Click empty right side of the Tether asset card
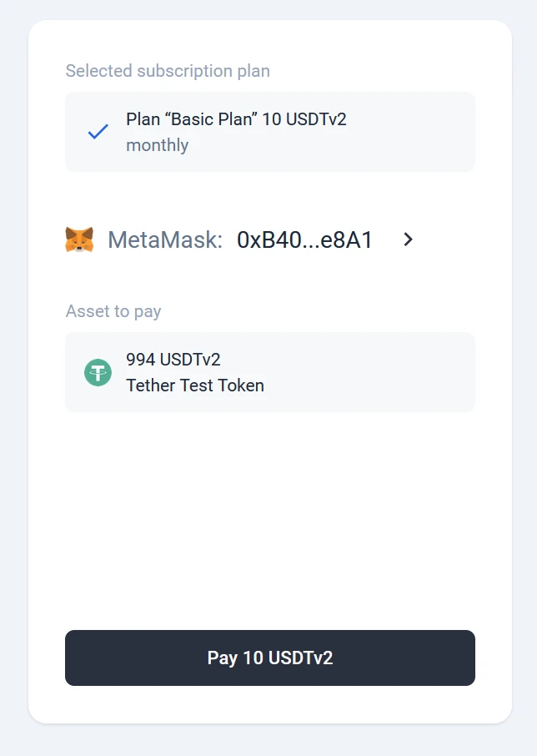 400,372
